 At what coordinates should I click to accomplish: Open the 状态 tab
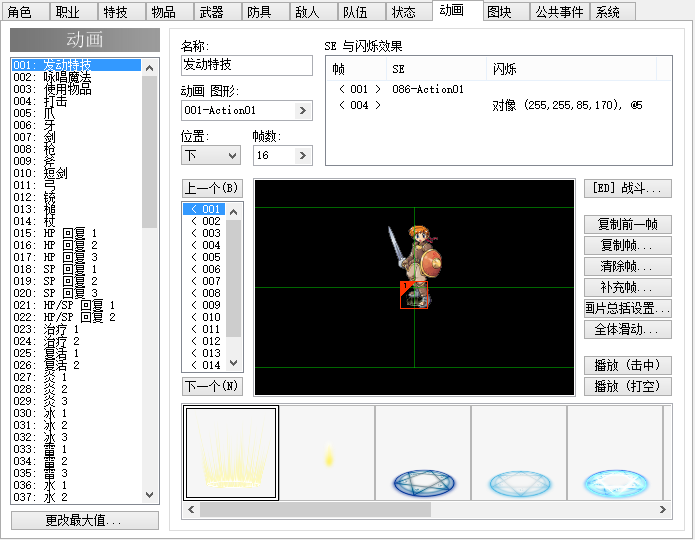pos(408,12)
